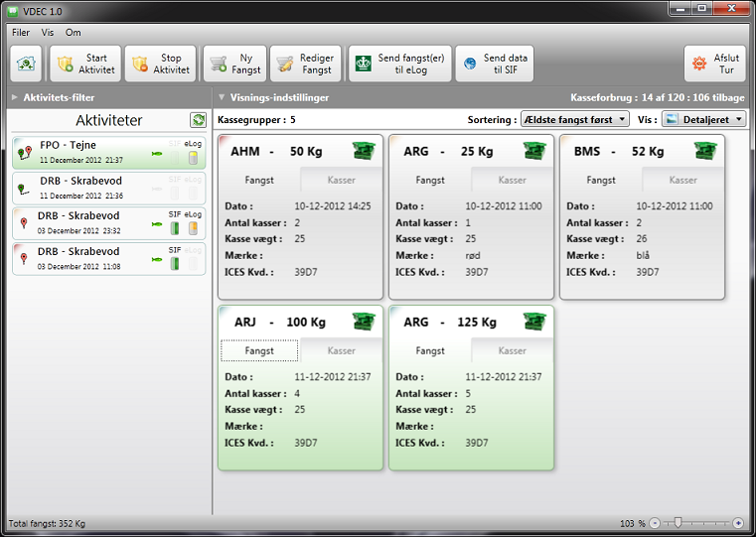Click the green crate icon on ARJ card

(365, 323)
